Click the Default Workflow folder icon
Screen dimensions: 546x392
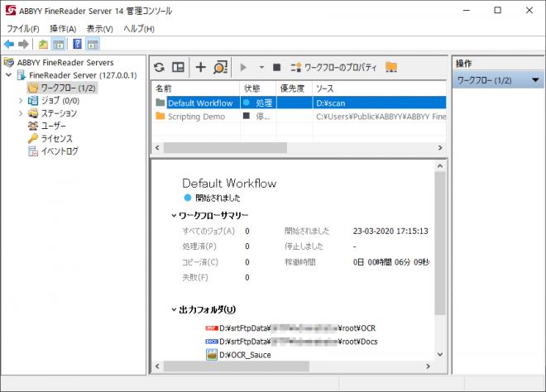point(160,103)
